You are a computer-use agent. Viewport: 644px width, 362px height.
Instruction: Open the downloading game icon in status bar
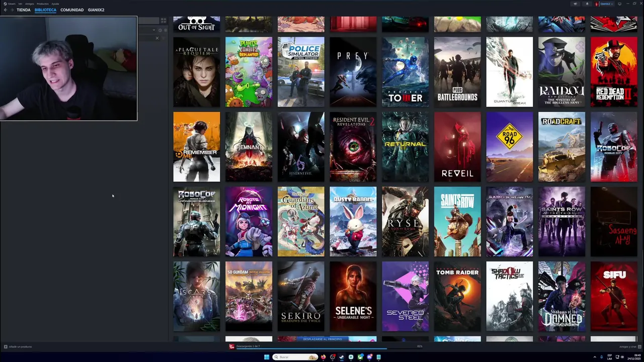(232, 346)
